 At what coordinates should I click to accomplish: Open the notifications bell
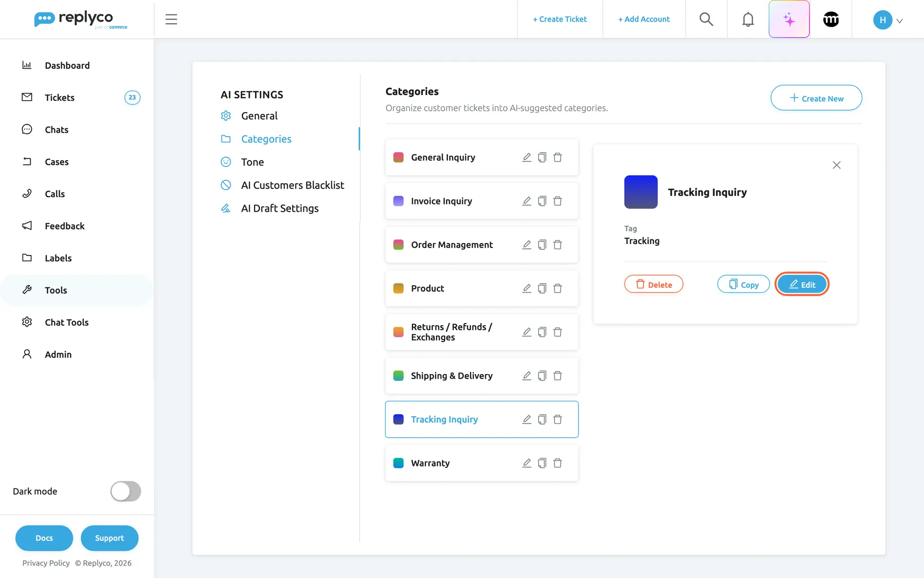[x=748, y=19]
